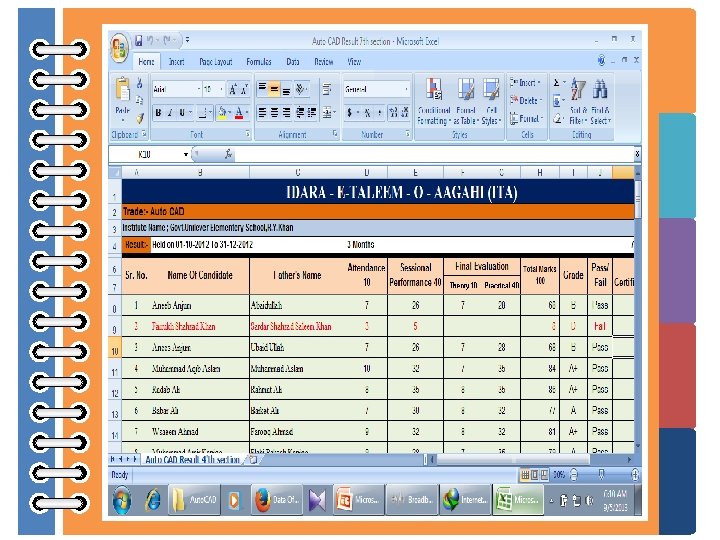Viewport: 720px width, 540px height.
Task: Click inside the formula bar
Action: [434, 155]
